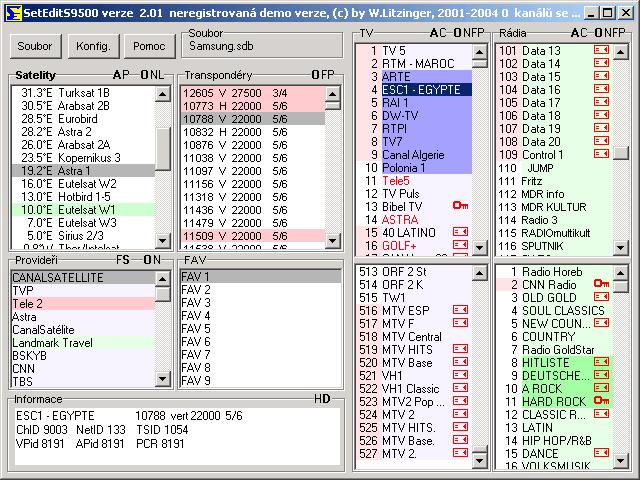Select radio channel MDR KULTUR

point(554,207)
